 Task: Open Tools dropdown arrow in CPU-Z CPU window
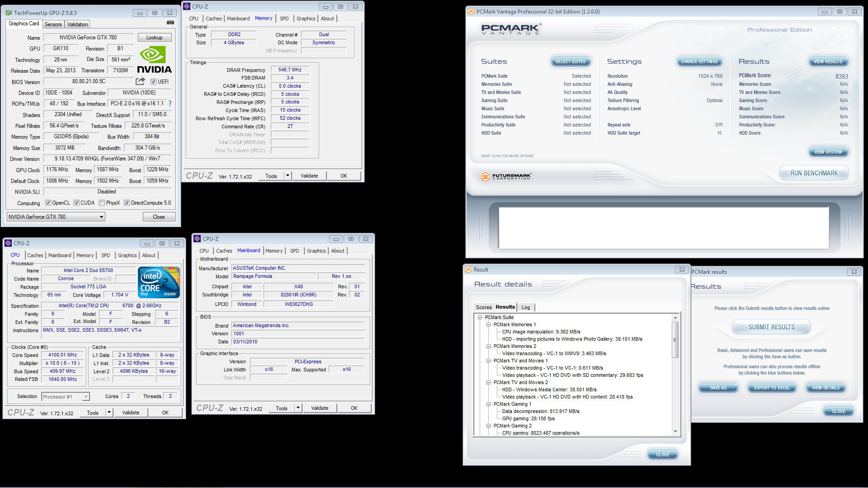109,413
